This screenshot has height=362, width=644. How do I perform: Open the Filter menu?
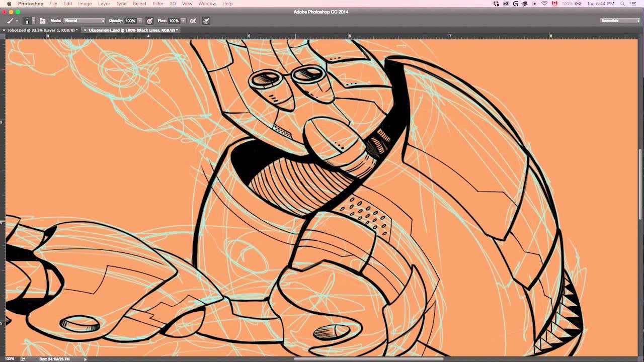[x=157, y=4]
